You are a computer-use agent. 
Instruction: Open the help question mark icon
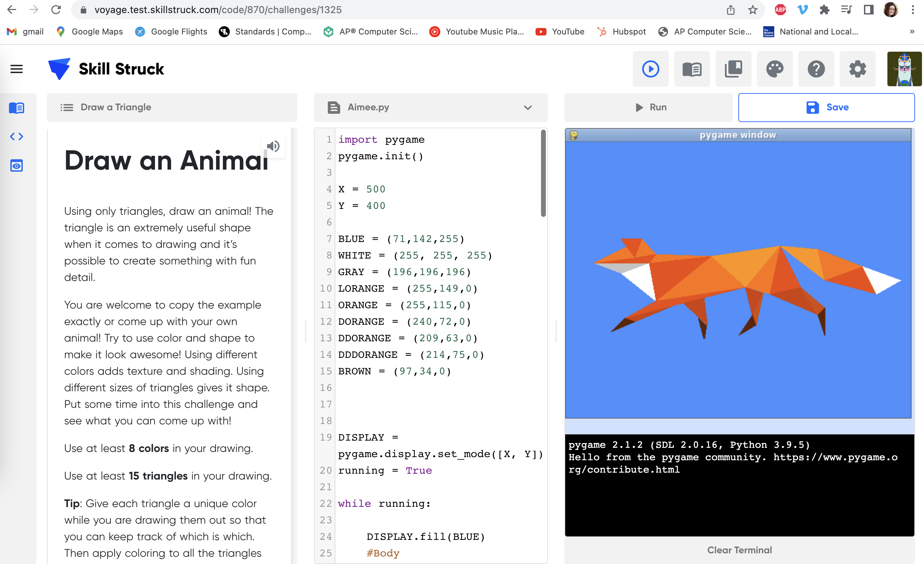pos(816,69)
